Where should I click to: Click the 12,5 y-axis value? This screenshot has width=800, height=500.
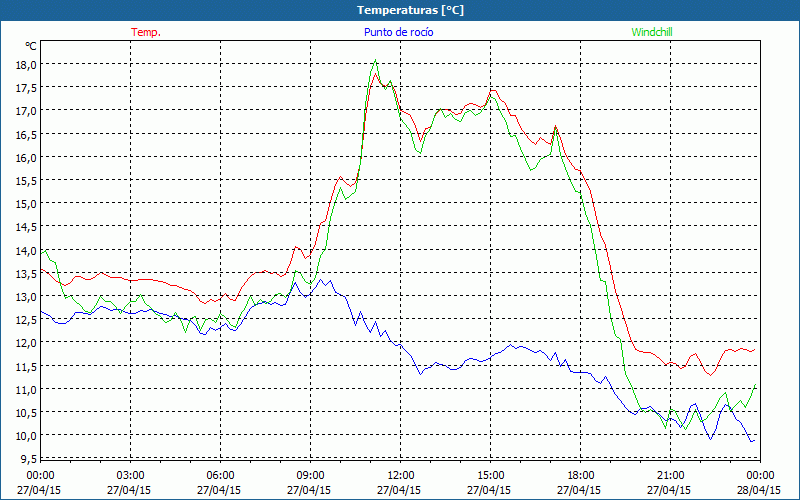tap(27, 319)
